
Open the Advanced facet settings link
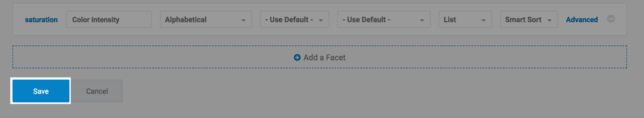(582, 20)
